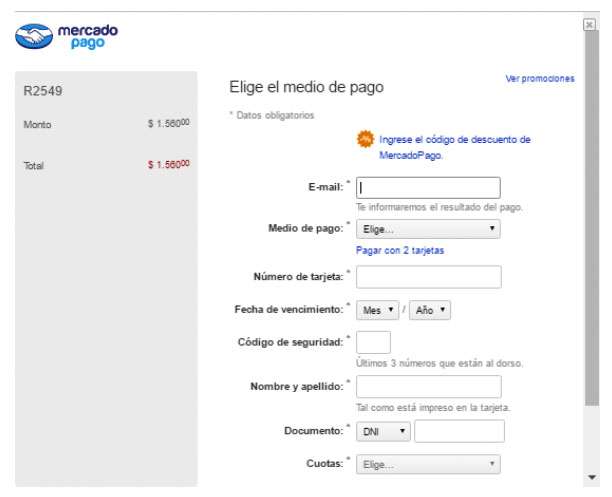Click the 'Total' label in summary
The image size is (612, 497).
pos(34,166)
